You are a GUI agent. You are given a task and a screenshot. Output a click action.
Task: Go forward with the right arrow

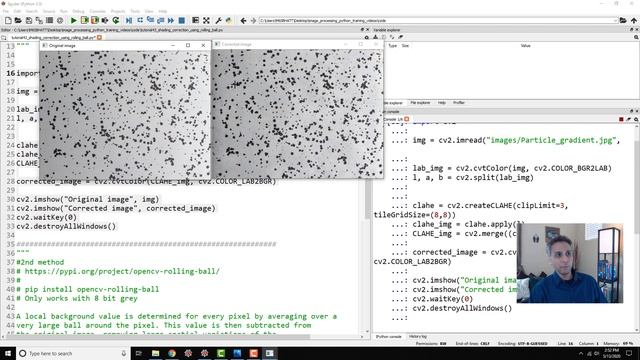253,20
